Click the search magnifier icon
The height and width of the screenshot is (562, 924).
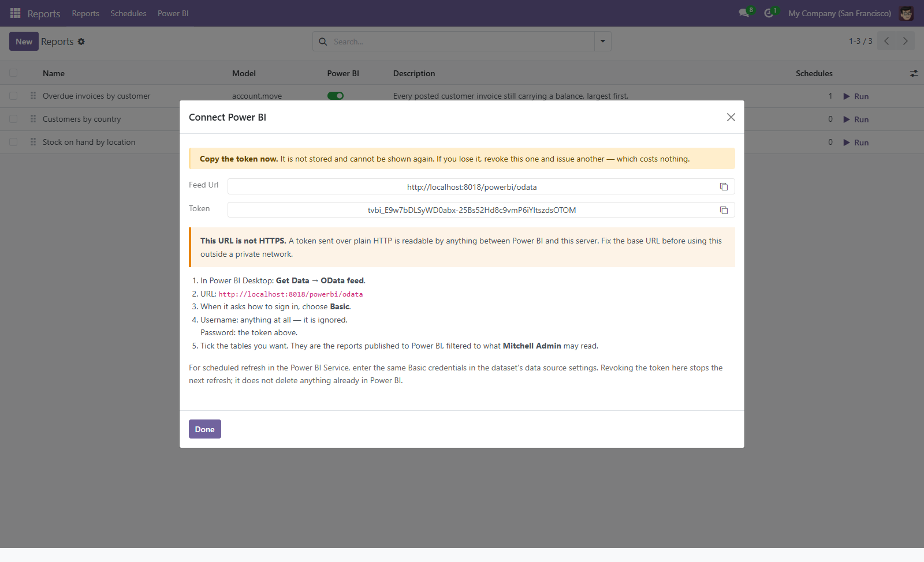pyautogui.click(x=323, y=42)
